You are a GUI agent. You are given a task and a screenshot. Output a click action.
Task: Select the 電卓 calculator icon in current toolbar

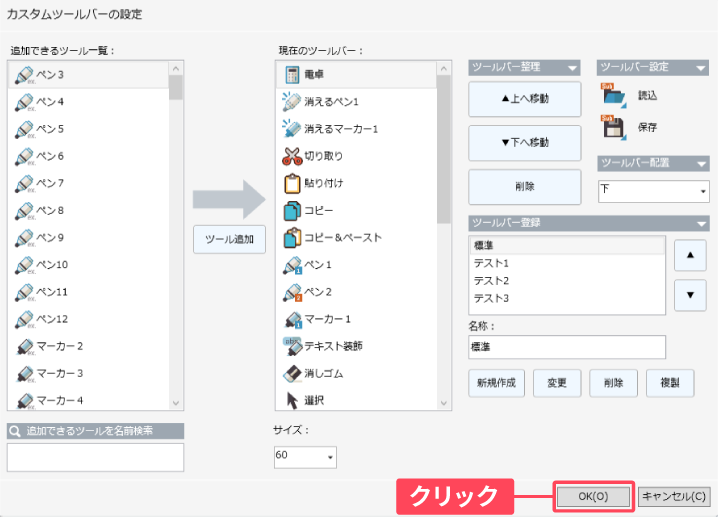pyautogui.click(x=292, y=74)
